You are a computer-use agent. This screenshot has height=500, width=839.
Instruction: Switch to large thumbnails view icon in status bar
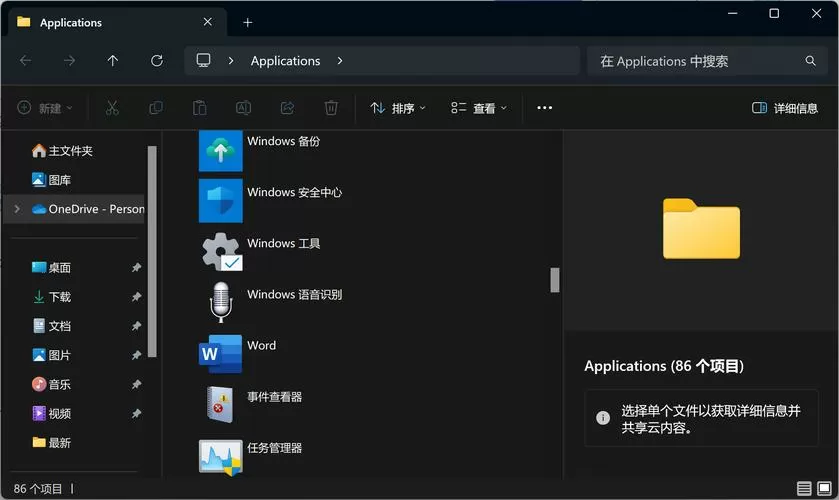(825, 488)
